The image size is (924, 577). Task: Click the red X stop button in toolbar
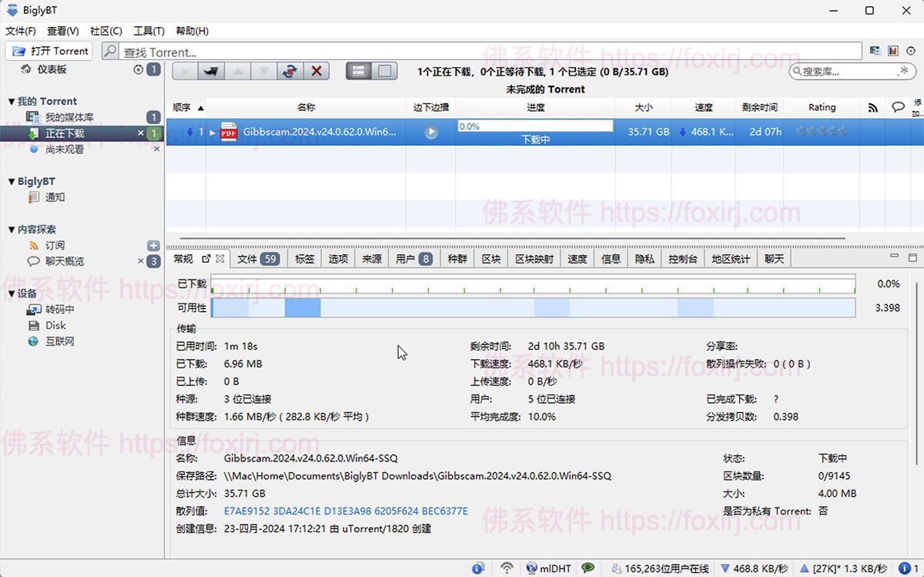316,70
